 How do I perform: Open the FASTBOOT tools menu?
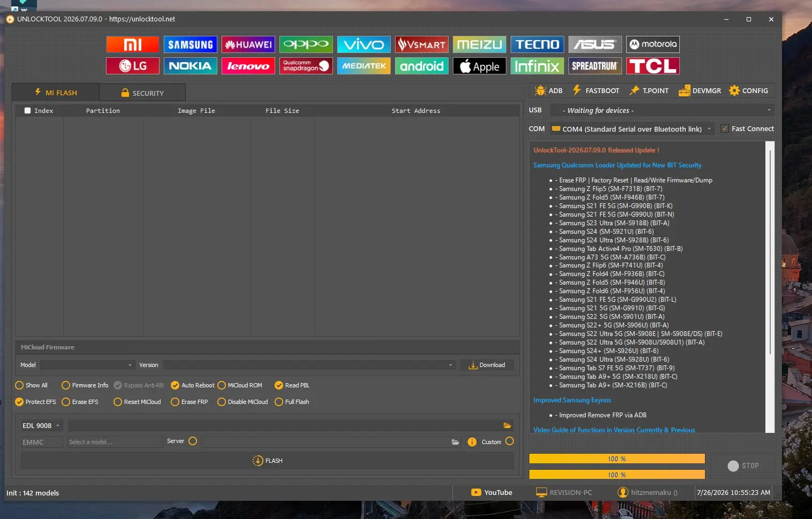pos(596,91)
